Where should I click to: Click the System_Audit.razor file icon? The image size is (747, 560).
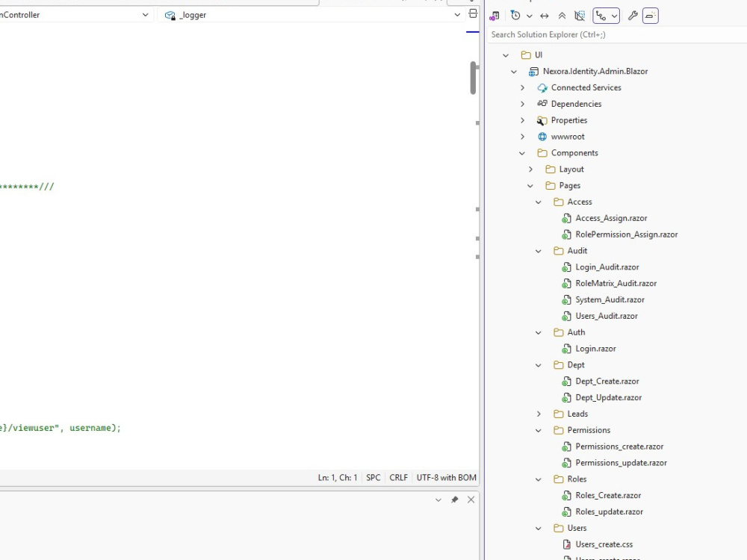[566, 300]
